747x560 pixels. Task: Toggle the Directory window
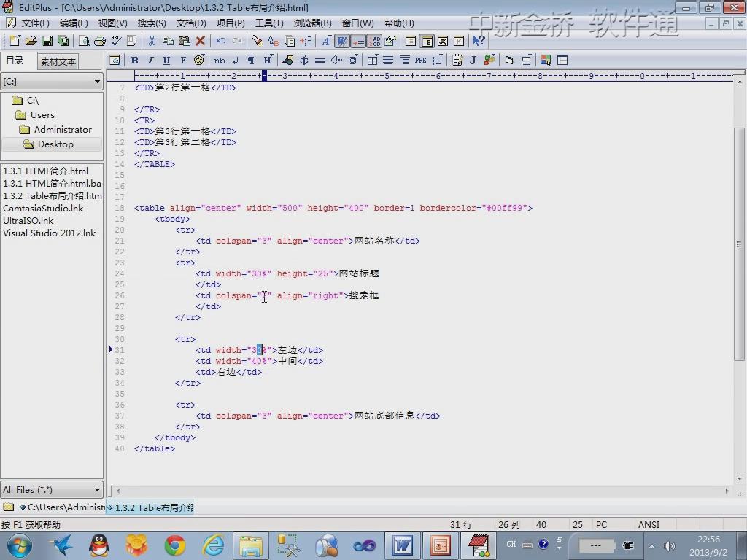pyautogui.click(x=427, y=41)
